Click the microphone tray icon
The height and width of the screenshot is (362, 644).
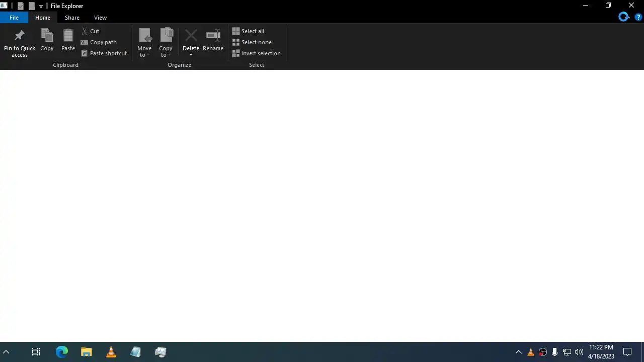pos(555,352)
